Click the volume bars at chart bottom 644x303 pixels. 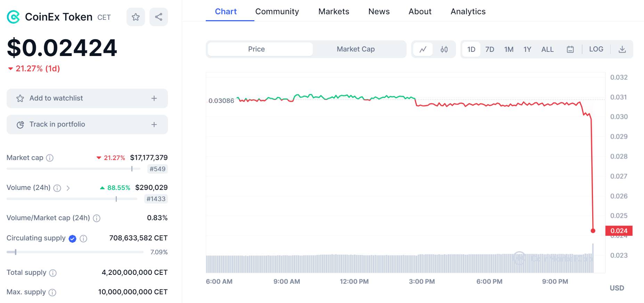tap(400, 264)
